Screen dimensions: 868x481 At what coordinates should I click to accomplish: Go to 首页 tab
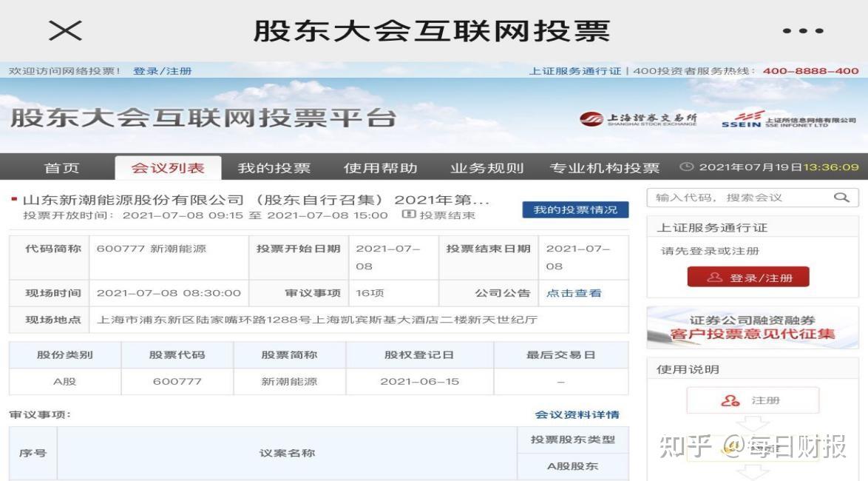click(62, 168)
